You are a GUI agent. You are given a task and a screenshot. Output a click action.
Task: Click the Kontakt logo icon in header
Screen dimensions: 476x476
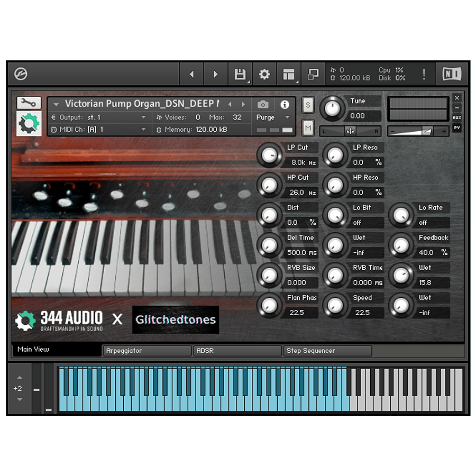tap(21, 74)
